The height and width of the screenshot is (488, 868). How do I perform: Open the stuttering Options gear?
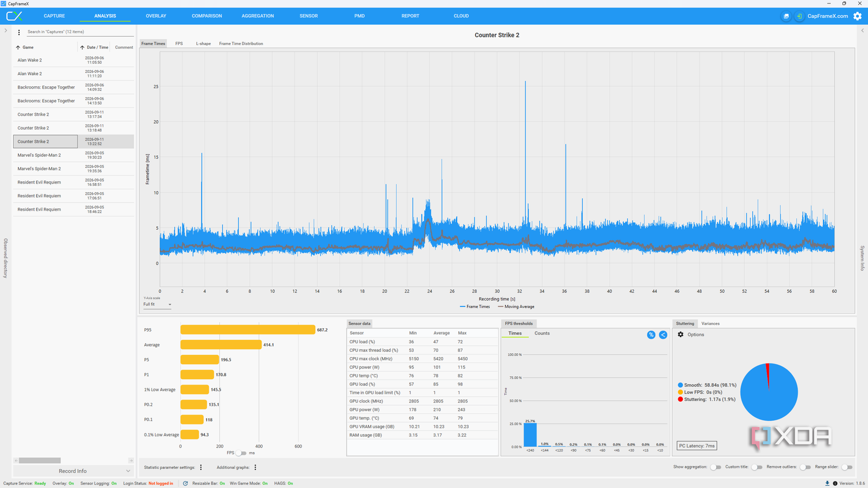pyautogui.click(x=681, y=335)
